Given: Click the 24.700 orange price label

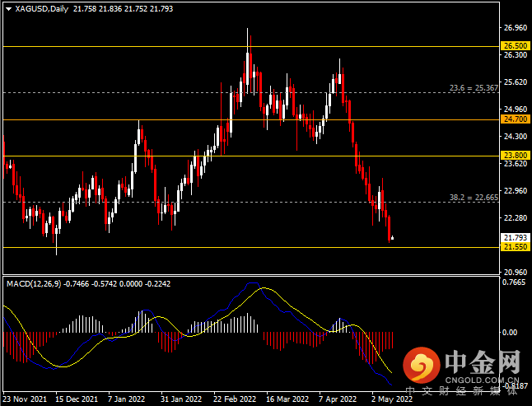Looking at the screenshot, I should pyautogui.click(x=516, y=119).
